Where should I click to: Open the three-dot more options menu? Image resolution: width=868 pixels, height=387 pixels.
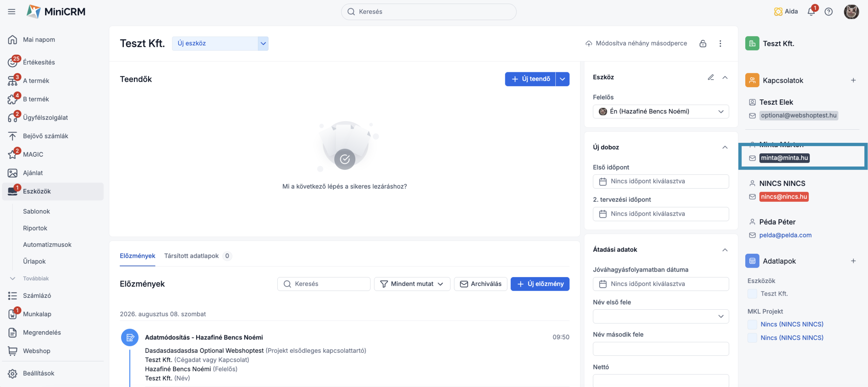click(x=720, y=43)
